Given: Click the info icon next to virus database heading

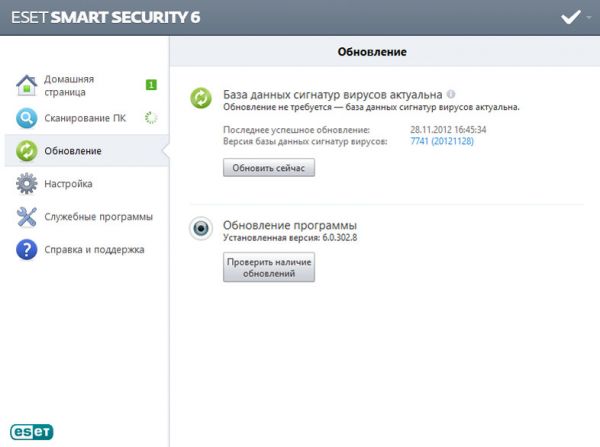Looking at the screenshot, I should click(x=451, y=93).
